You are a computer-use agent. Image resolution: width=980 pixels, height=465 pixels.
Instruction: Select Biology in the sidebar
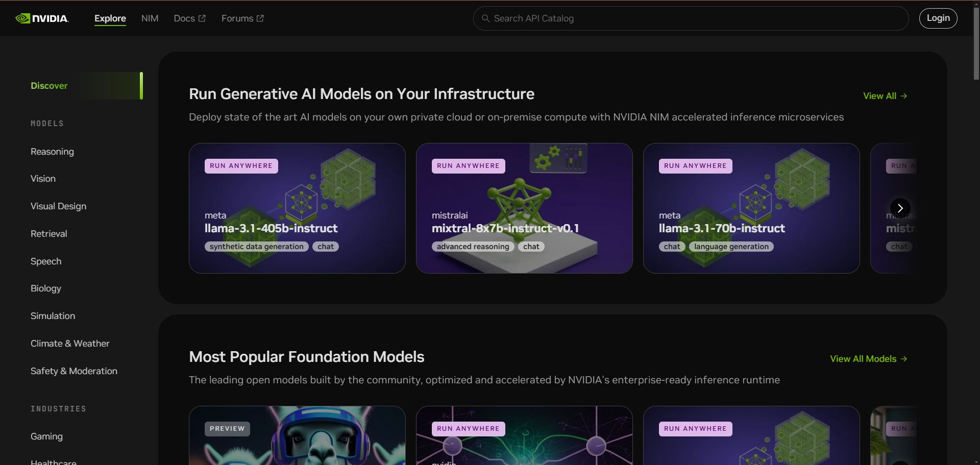click(46, 288)
